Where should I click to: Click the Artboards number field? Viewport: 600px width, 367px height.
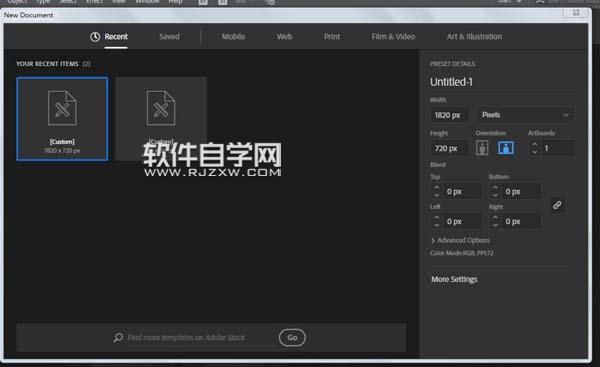pyautogui.click(x=558, y=148)
